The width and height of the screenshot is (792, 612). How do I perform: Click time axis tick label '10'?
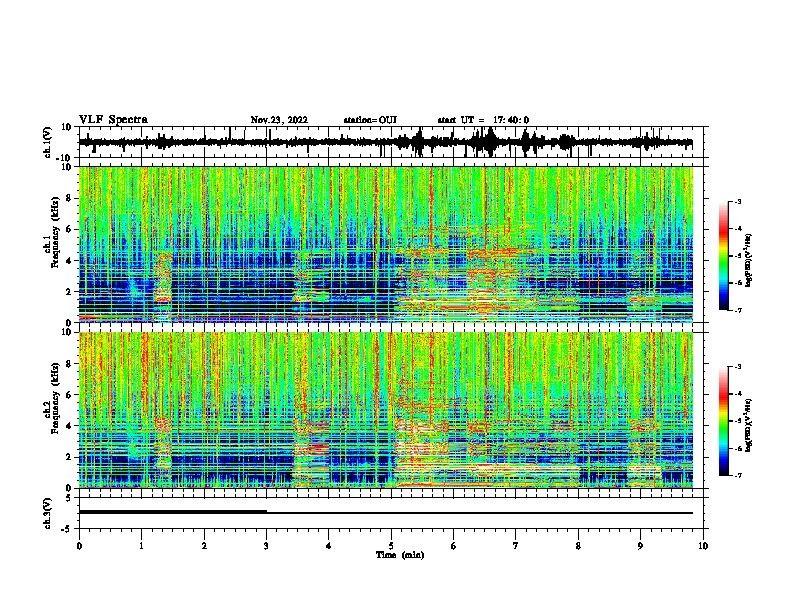click(703, 546)
